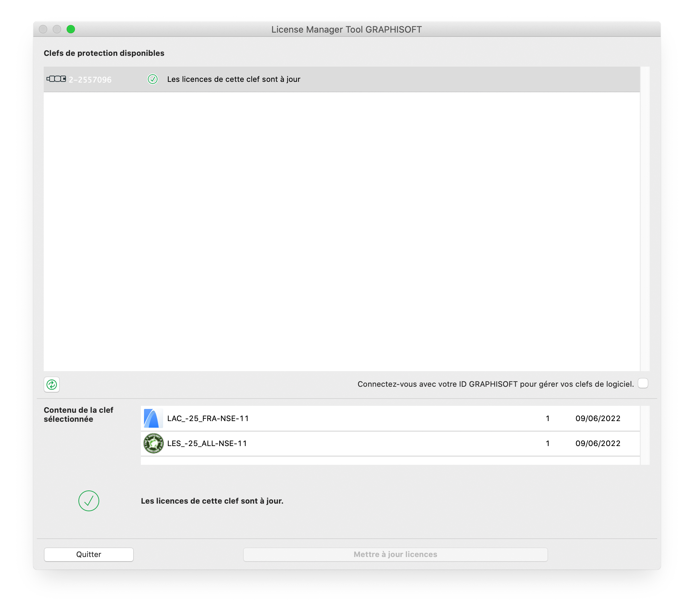Image resolution: width=694 pixels, height=616 pixels.
Task: Click the green zoom window button
Action: (71, 29)
